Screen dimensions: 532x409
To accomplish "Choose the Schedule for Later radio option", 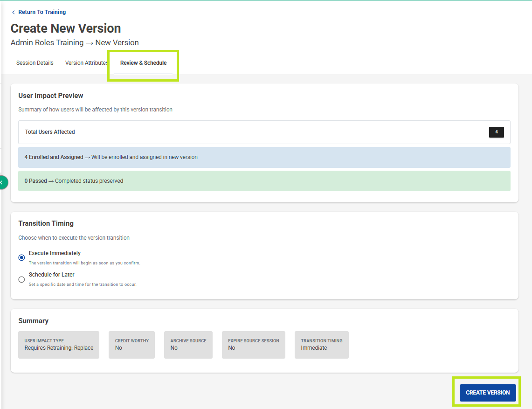I will 21,279.
